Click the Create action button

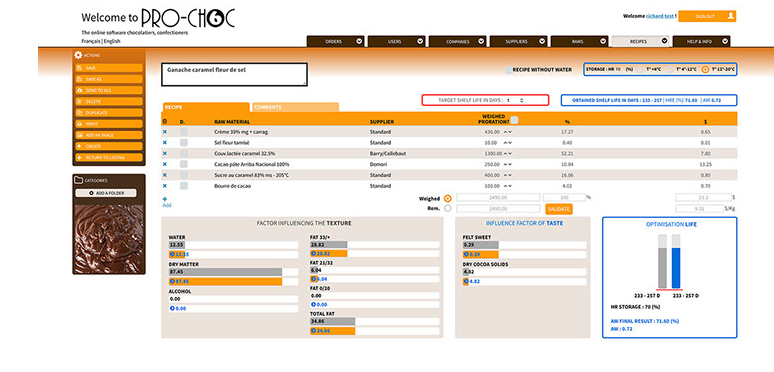click(x=109, y=147)
